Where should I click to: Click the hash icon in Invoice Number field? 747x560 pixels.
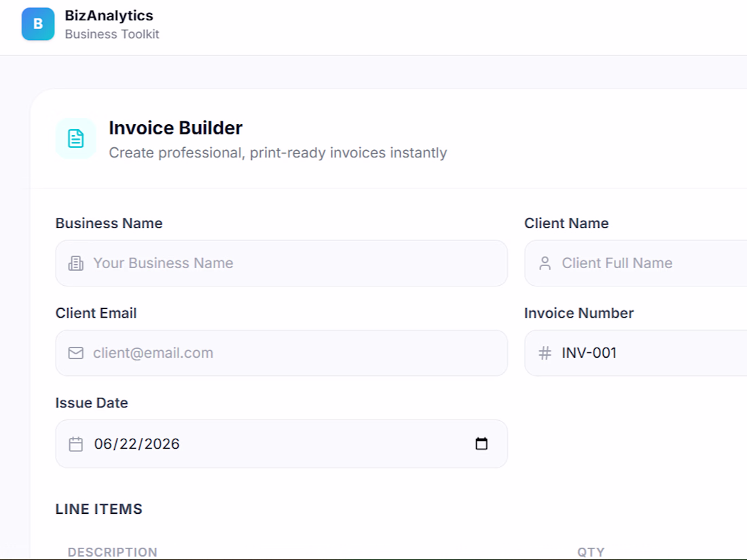click(545, 353)
